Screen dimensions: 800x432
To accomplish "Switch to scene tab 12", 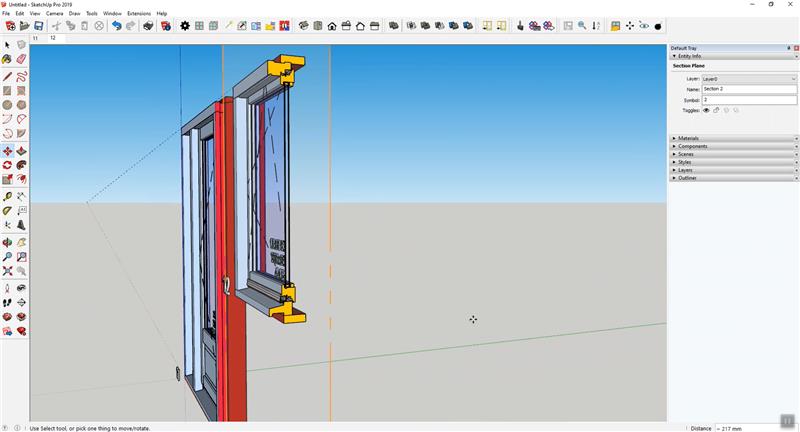I will (x=53, y=38).
